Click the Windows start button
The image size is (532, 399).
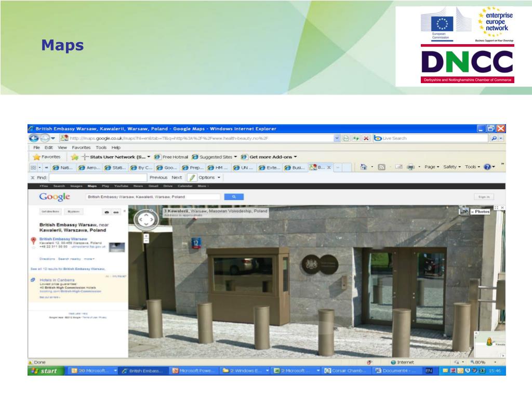46,371
